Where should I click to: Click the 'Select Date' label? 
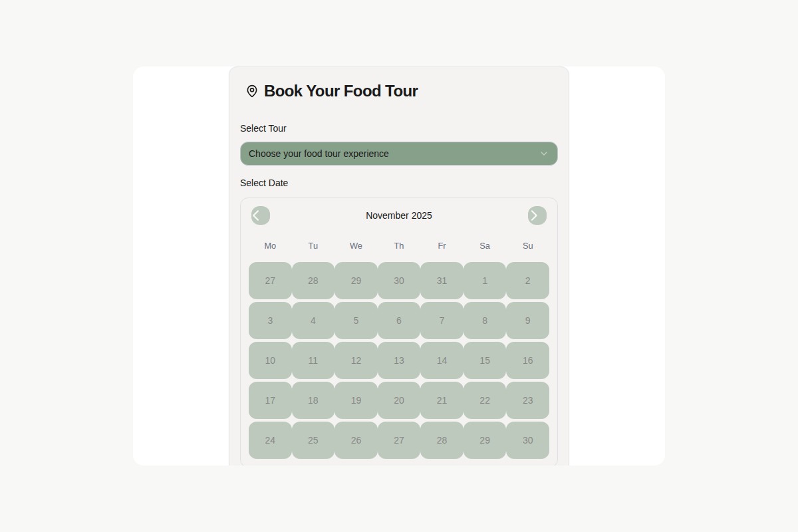(x=264, y=183)
